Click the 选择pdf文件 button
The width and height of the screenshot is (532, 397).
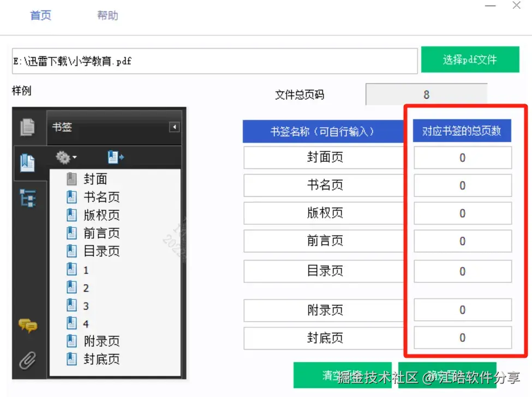point(470,59)
